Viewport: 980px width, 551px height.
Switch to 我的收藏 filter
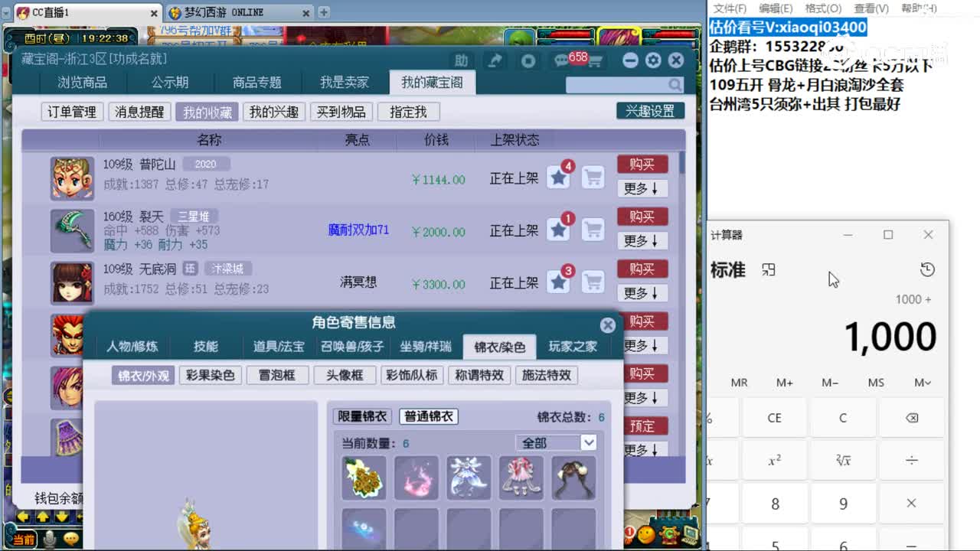pyautogui.click(x=207, y=112)
